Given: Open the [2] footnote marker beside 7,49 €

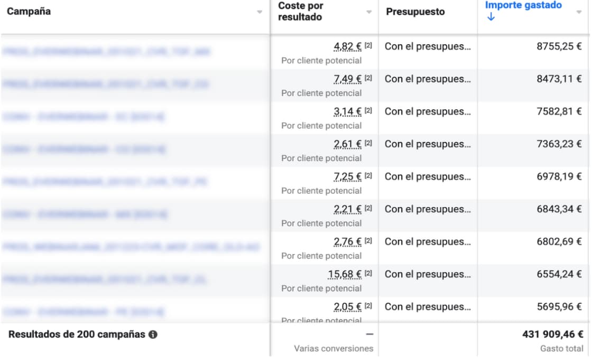Looking at the screenshot, I should coord(368,79).
